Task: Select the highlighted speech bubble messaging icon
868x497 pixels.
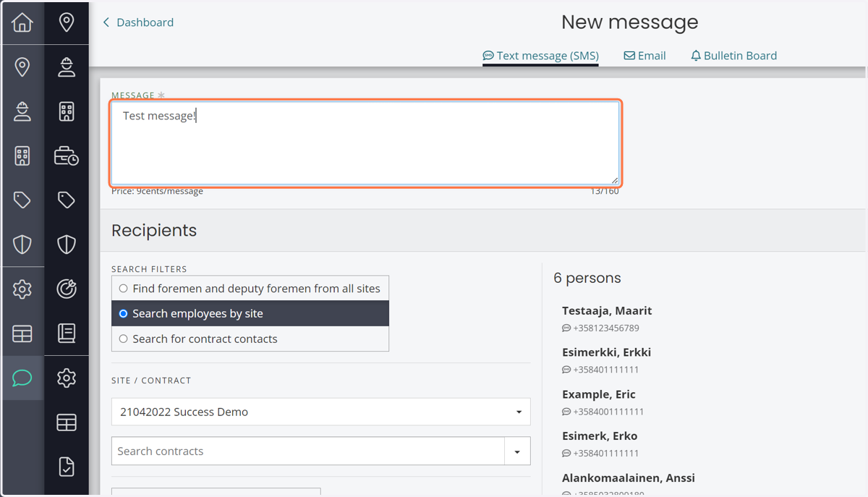Action: pyautogui.click(x=22, y=378)
